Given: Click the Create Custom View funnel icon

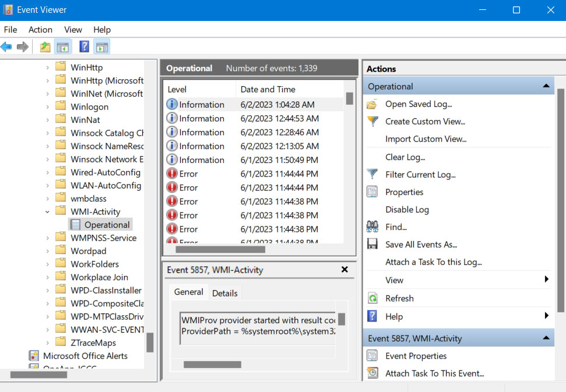Looking at the screenshot, I should 372,122.
